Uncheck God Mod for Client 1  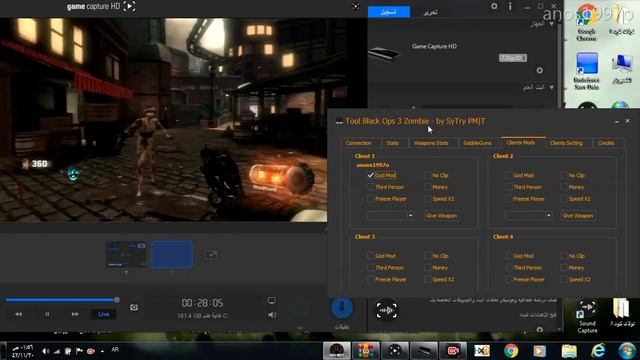[370, 175]
